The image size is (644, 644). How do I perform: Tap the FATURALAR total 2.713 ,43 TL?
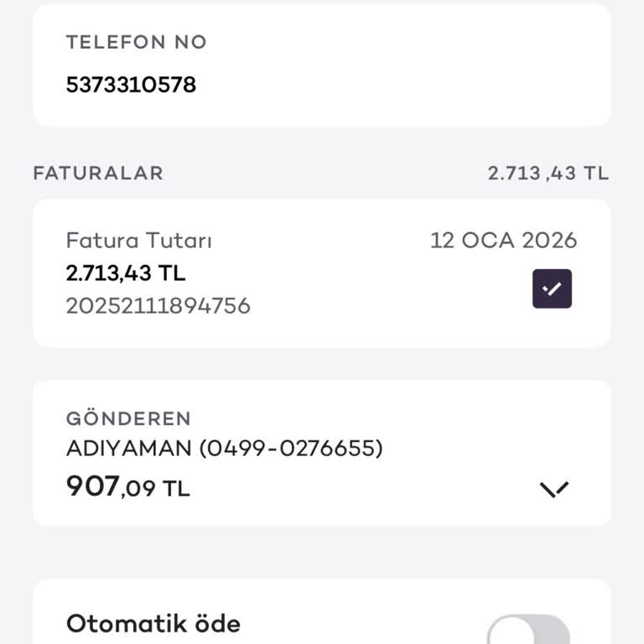pos(548,174)
